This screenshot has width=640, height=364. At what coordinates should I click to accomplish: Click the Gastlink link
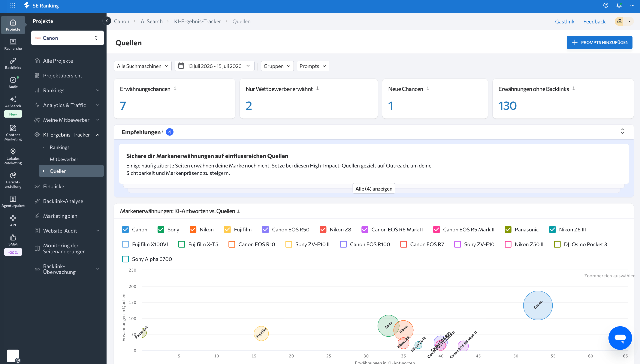(x=565, y=21)
